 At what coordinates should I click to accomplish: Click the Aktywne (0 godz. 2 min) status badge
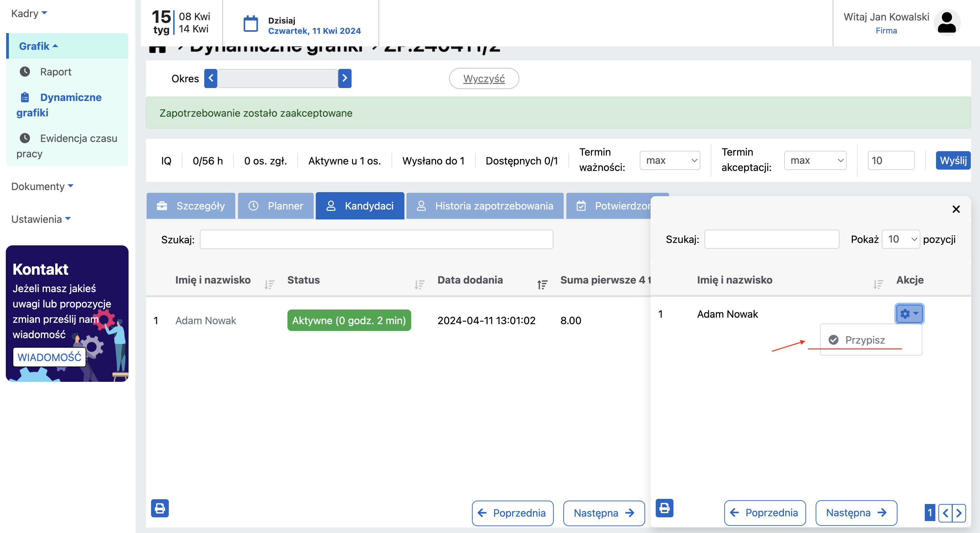(349, 320)
